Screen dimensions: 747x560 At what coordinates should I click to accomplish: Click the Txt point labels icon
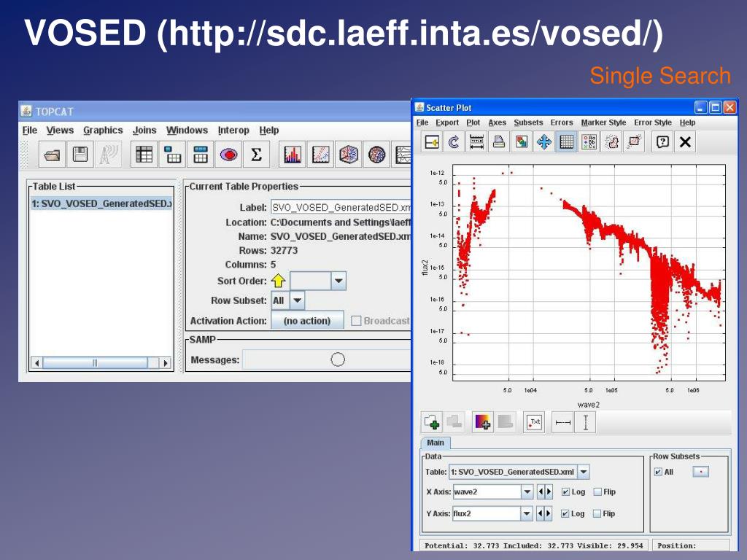(x=534, y=422)
